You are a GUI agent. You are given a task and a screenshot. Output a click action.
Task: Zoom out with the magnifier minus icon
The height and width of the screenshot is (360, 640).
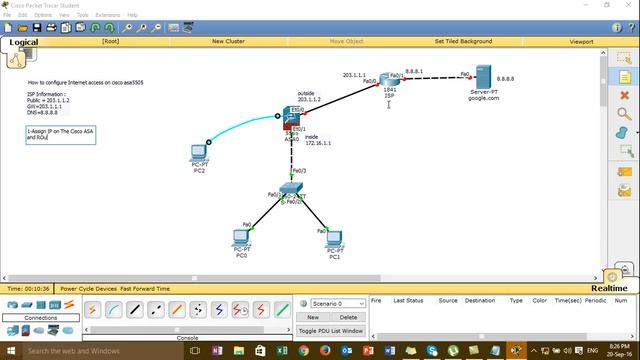click(156, 28)
